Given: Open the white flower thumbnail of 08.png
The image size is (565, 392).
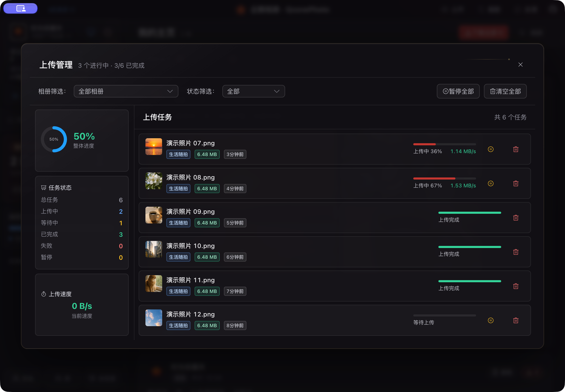Looking at the screenshot, I should click(154, 181).
